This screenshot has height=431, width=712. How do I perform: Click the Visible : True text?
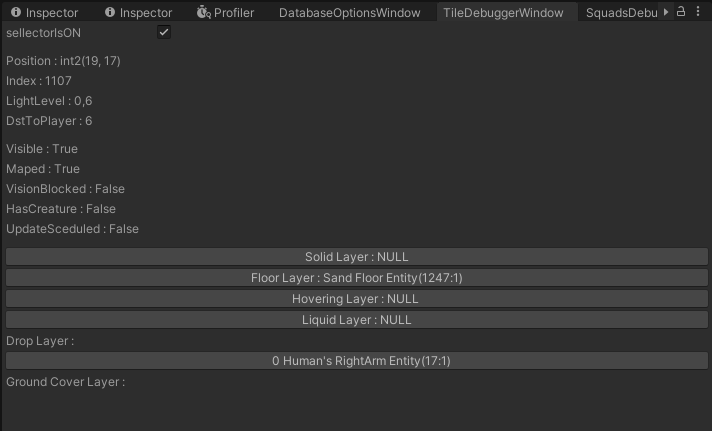pyautogui.click(x=42, y=149)
